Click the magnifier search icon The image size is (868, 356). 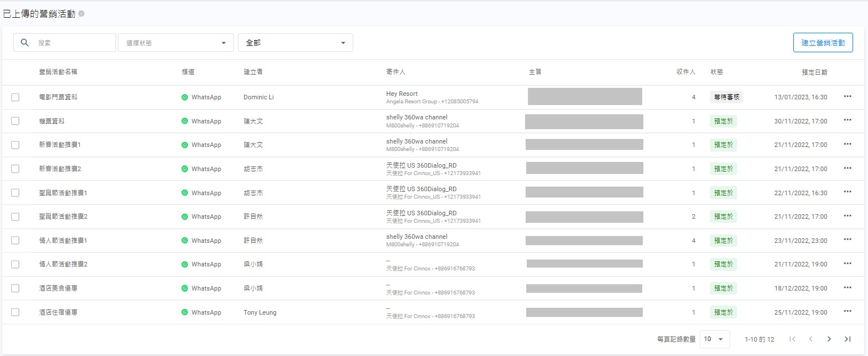point(25,42)
